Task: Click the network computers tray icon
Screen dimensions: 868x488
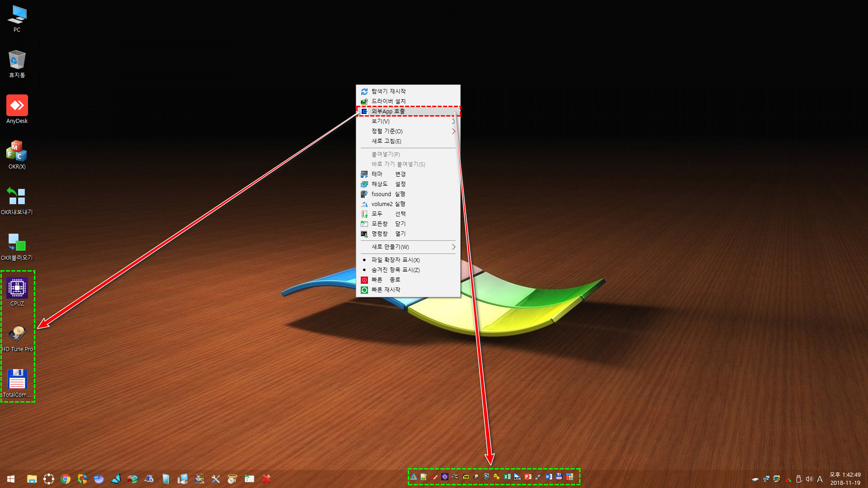Action: 766,479
